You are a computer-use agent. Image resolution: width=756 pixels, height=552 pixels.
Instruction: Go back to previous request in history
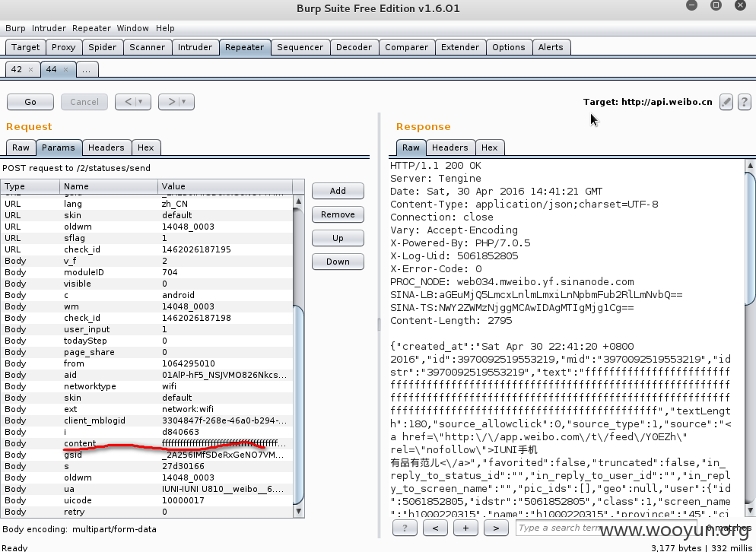click(127, 102)
